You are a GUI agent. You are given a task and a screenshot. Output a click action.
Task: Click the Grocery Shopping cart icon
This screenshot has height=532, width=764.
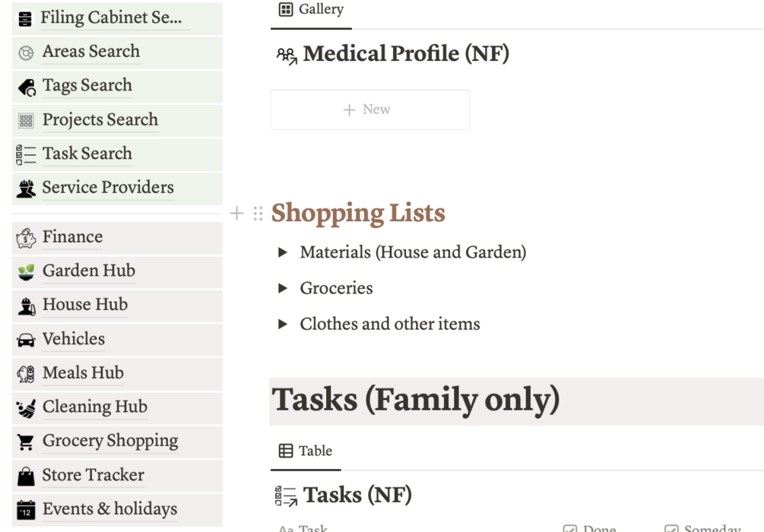pos(26,442)
